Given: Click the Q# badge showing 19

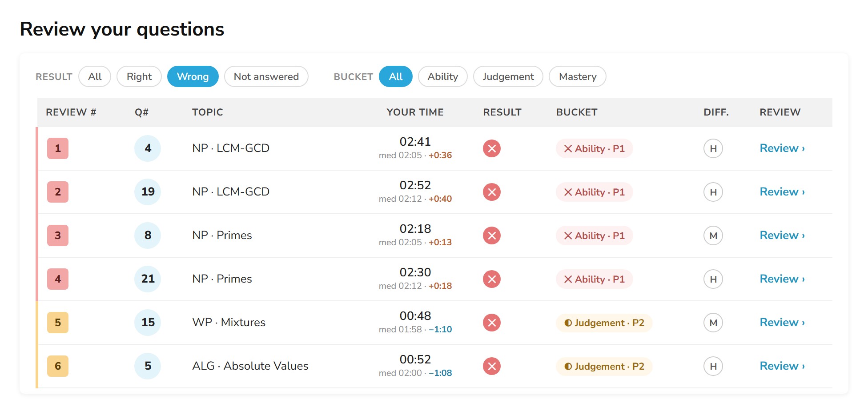Looking at the screenshot, I should pyautogui.click(x=148, y=192).
